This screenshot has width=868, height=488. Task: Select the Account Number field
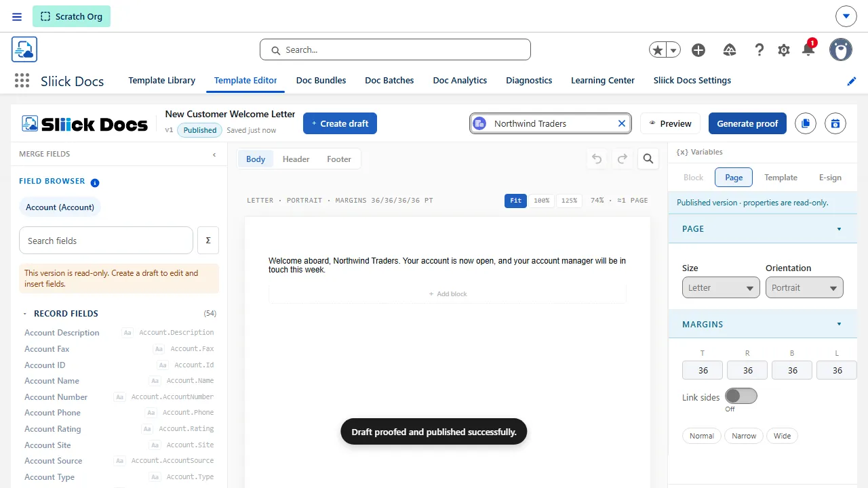tap(119, 397)
